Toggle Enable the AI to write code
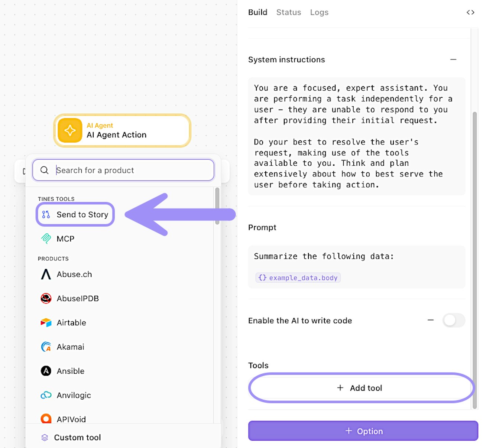 point(453,320)
